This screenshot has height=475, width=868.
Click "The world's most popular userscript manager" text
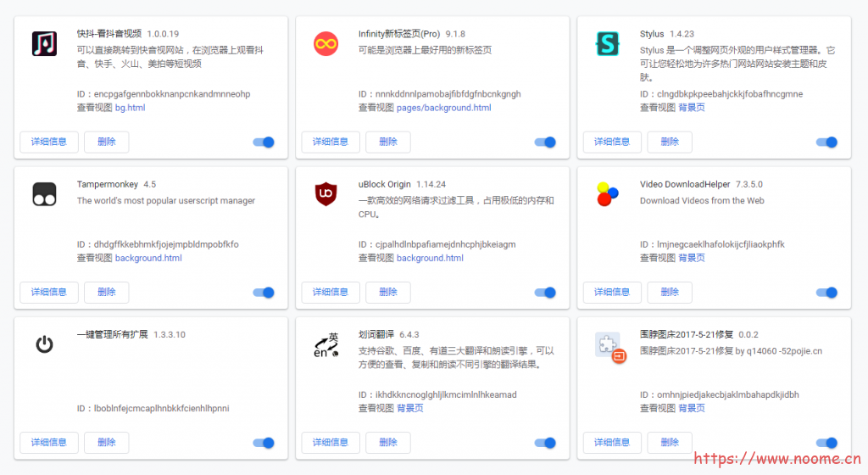click(166, 200)
